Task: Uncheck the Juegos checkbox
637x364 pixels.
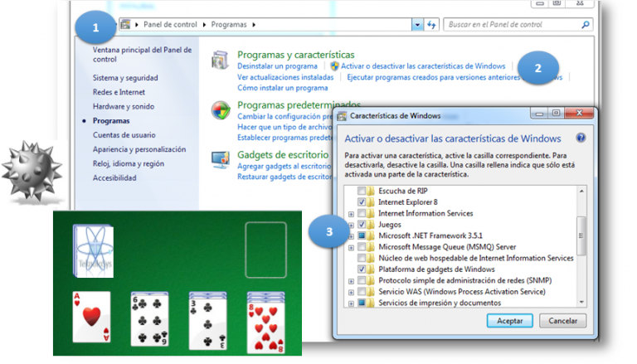Action: pos(361,224)
